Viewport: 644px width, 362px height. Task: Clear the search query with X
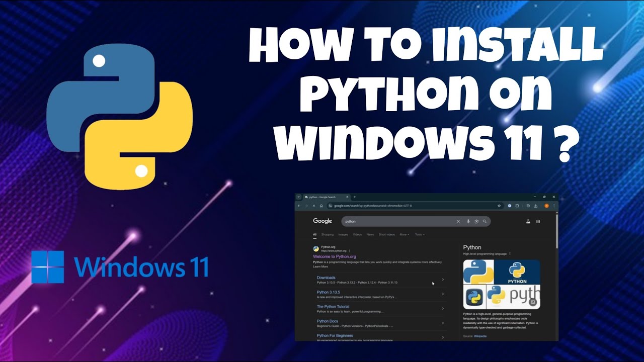[x=458, y=221]
